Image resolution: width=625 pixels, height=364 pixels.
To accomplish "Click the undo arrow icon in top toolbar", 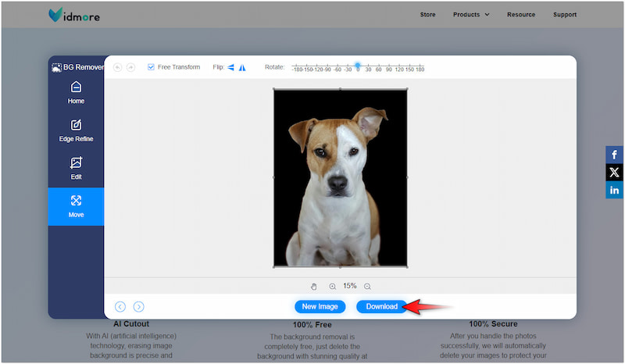I will 118,67.
